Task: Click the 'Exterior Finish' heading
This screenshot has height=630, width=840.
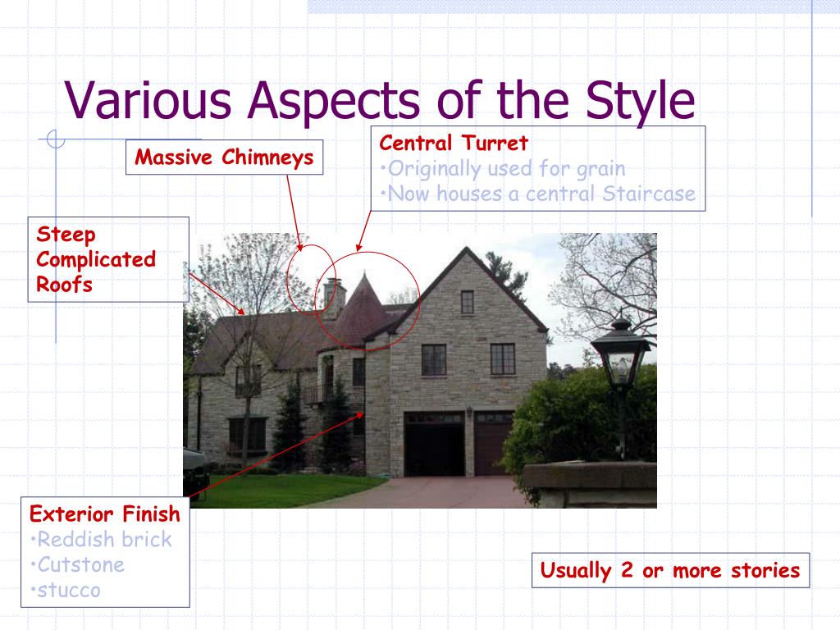Action: click(x=105, y=514)
